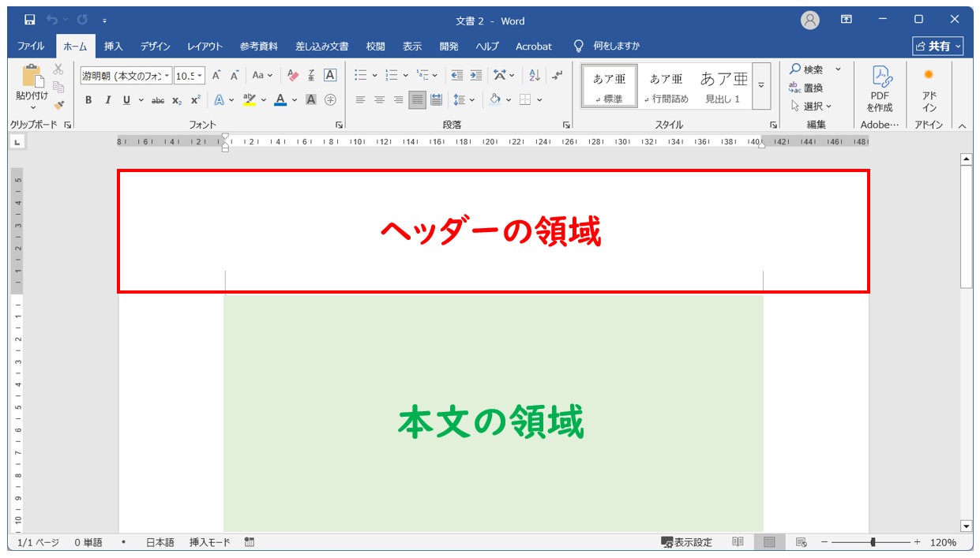Click the phonetic guide (ruby) icon
The width and height of the screenshot is (980, 558).
pos(311,76)
